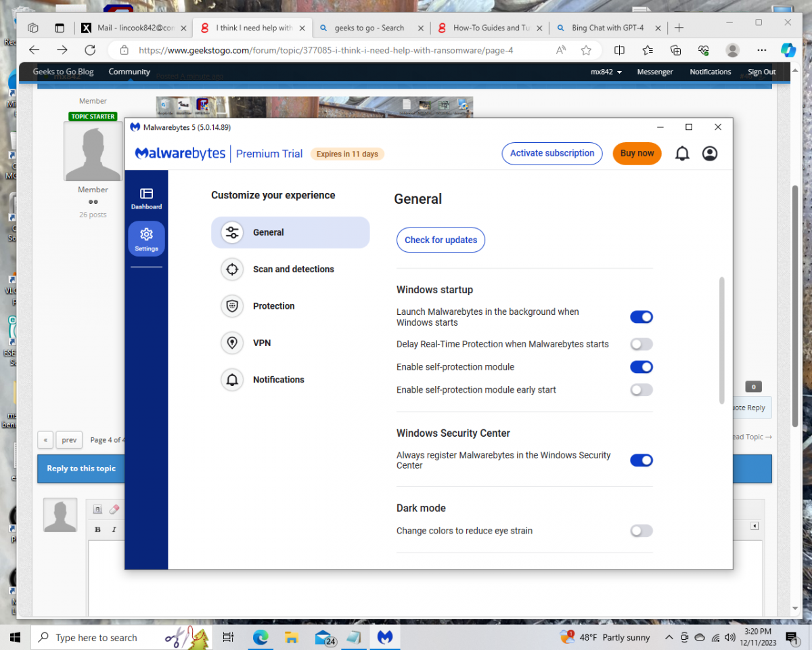Open the Edge profile avatar

732,50
